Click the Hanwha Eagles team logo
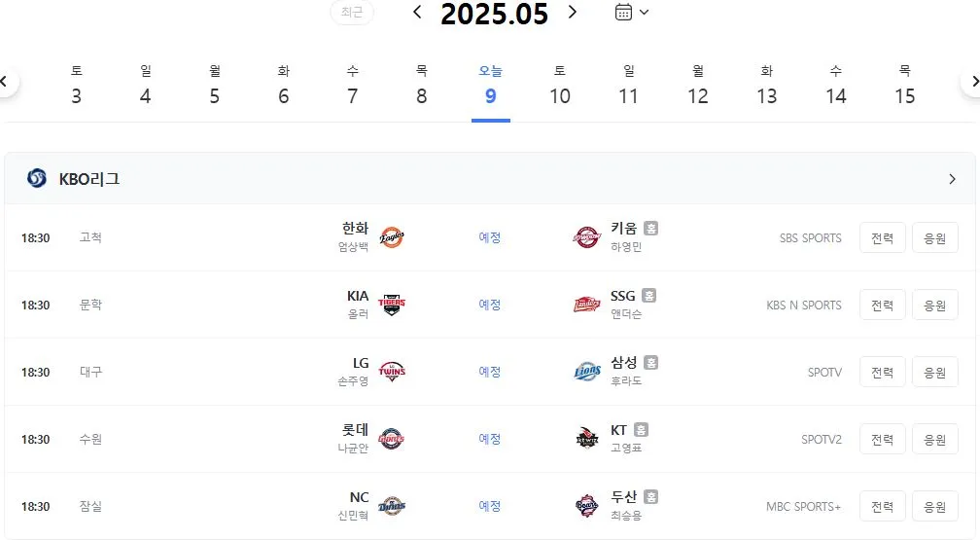The height and width of the screenshot is (540, 980). pyautogui.click(x=392, y=237)
